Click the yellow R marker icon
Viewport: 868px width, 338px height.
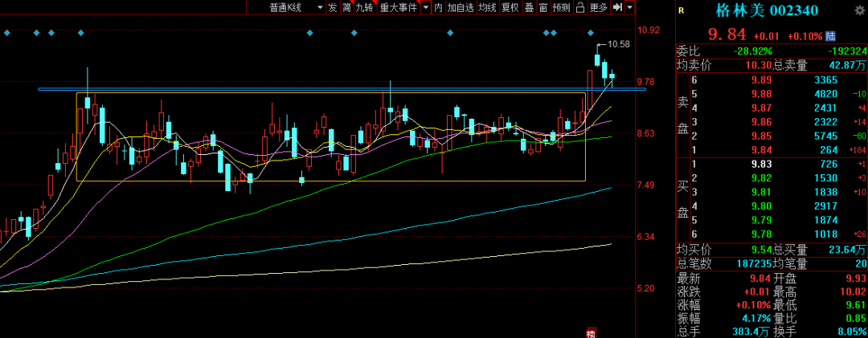coord(681,11)
